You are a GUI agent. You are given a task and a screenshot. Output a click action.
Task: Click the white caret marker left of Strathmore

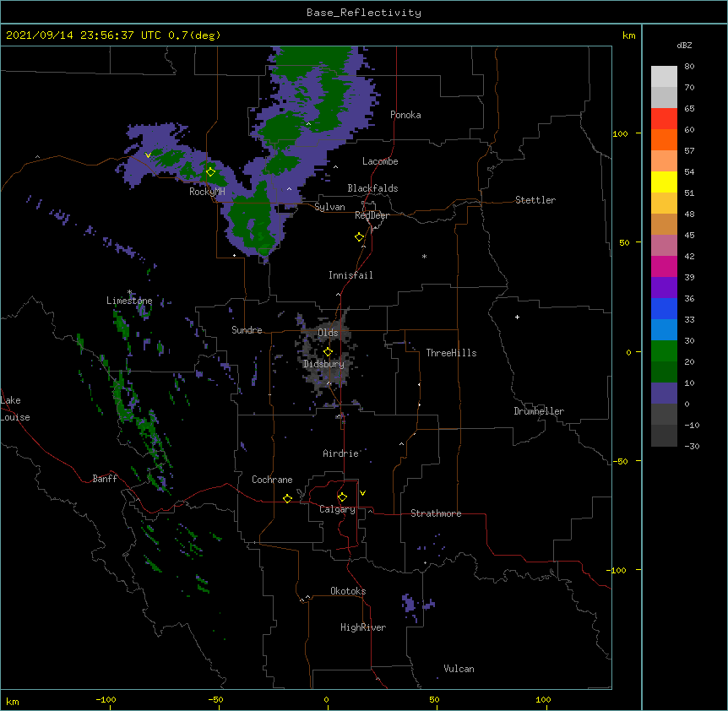(x=370, y=511)
